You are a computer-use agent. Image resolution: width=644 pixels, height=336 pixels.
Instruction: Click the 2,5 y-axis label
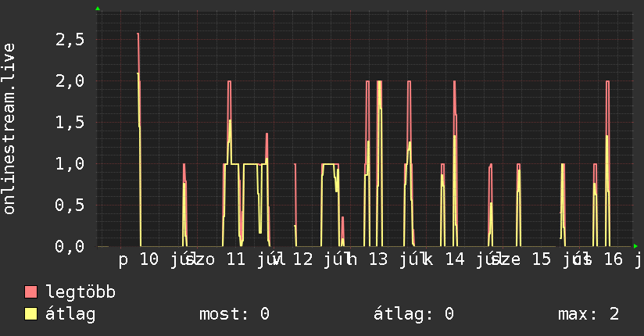click(x=70, y=40)
